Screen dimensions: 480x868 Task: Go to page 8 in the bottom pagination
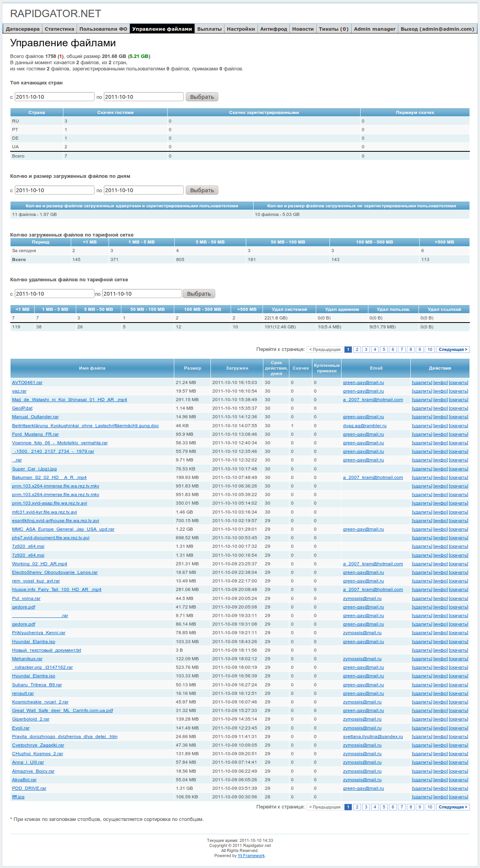click(x=411, y=807)
